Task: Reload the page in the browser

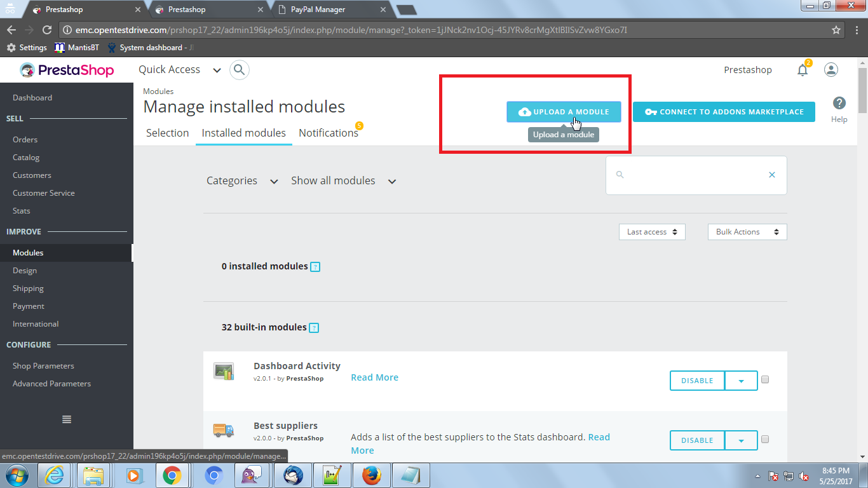Action: 47,30
